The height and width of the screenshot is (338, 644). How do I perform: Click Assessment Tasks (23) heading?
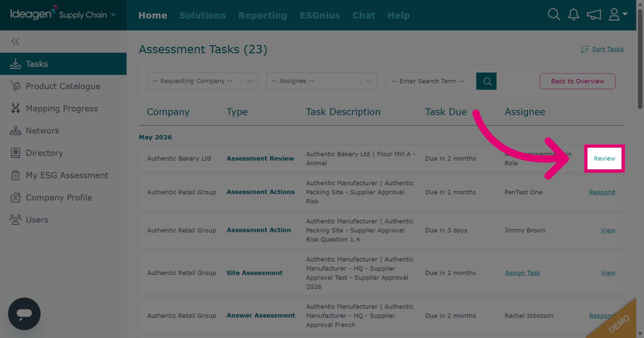[203, 50]
